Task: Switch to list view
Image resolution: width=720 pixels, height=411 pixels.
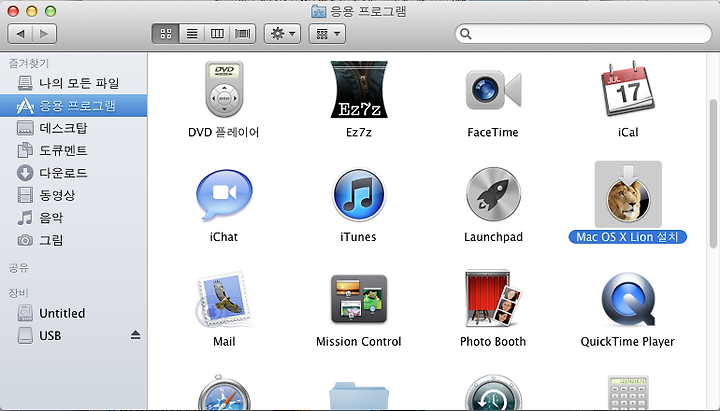Action: (x=192, y=34)
